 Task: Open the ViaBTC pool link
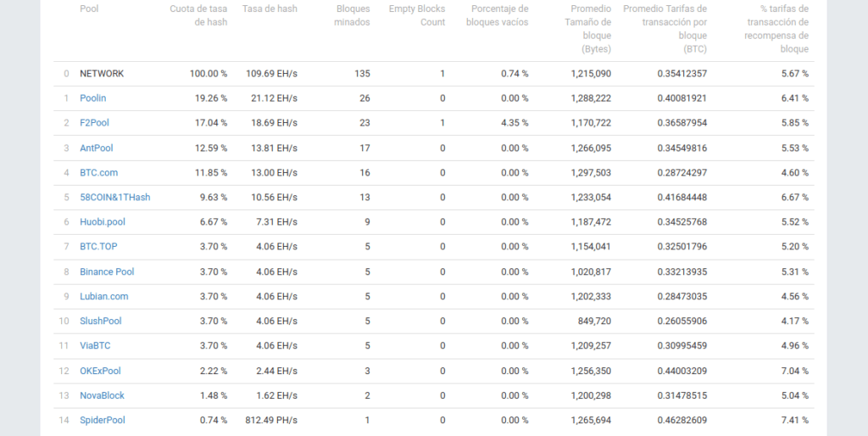[95, 346]
